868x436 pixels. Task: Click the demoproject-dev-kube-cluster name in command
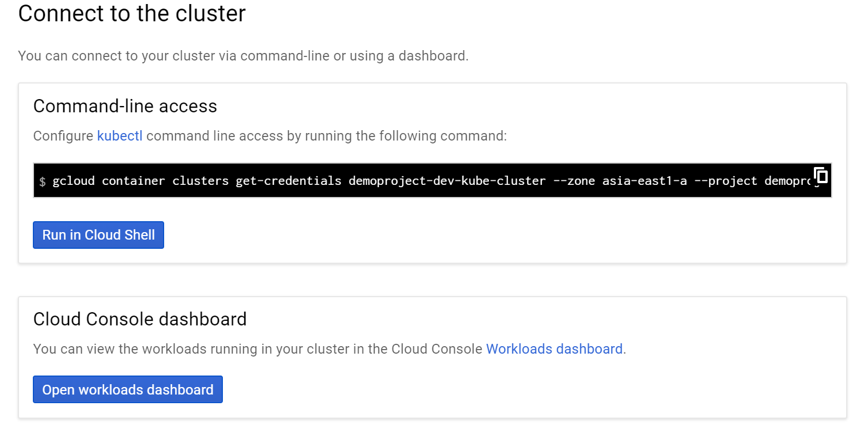(447, 181)
